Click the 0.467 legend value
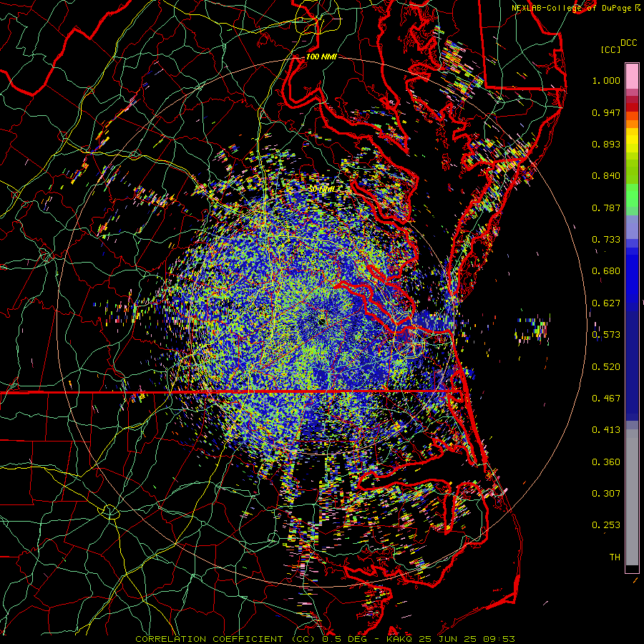This screenshot has height=644, width=644. pyautogui.click(x=606, y=399)
